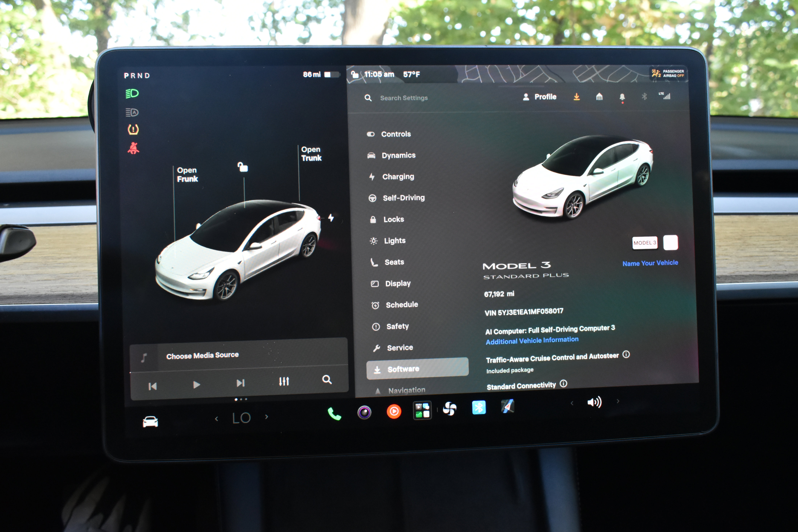Viewport: 798px width, 532px height.
Task: Tap the Bluetooth status icon in header
Action: click(x=644, y=97)
